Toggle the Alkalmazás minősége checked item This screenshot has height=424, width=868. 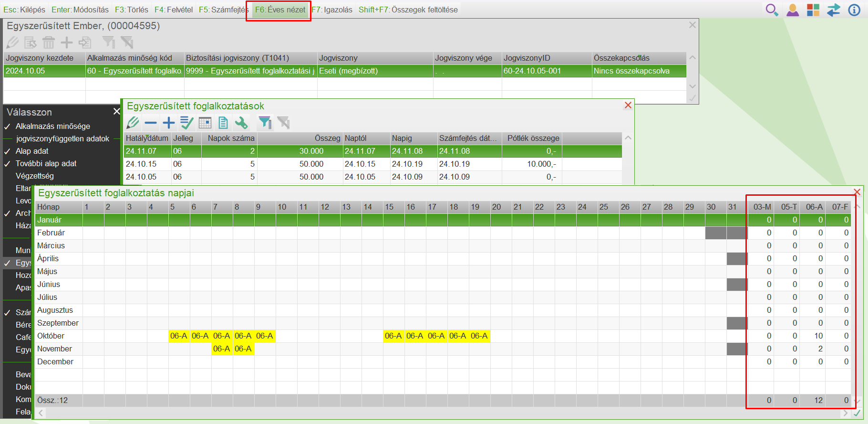(52, 127)
